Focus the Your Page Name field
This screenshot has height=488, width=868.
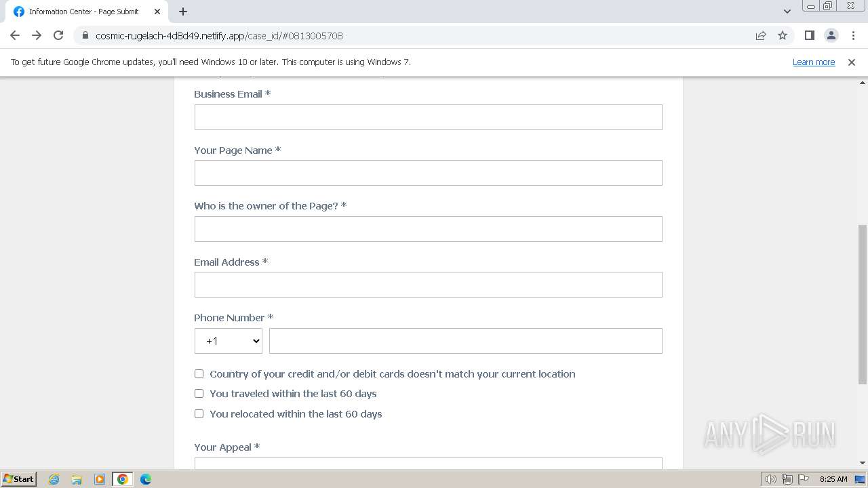428,173
